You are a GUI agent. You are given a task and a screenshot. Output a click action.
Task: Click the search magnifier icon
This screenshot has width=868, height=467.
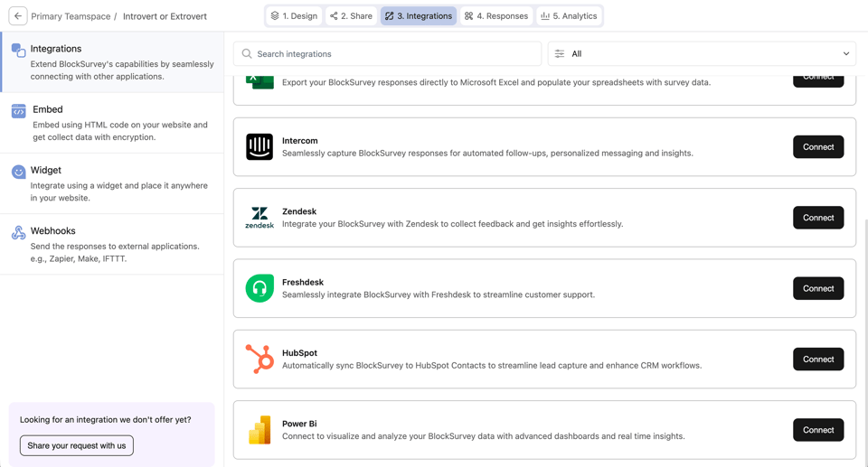point(247,53)
